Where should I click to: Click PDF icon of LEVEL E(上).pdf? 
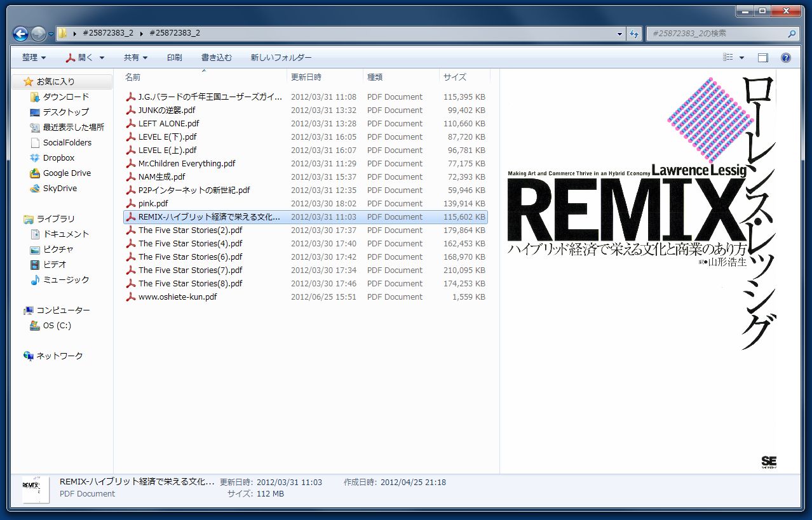[131, 150]
